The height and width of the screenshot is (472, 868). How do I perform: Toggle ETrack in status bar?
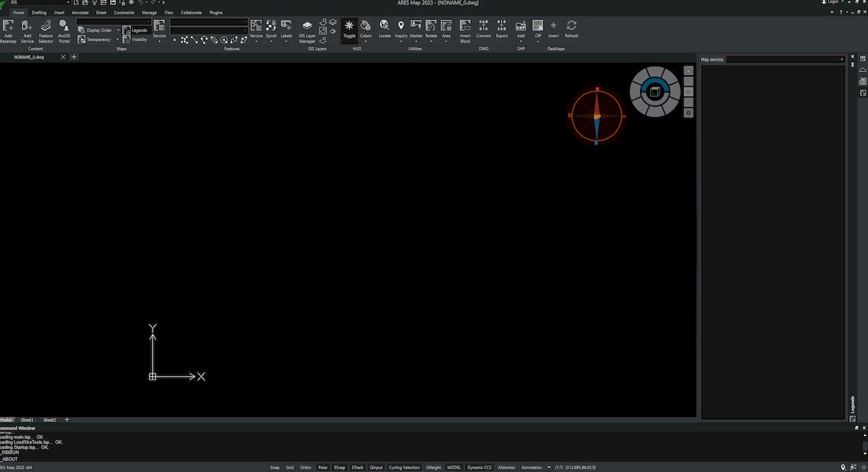coord(358,468)
